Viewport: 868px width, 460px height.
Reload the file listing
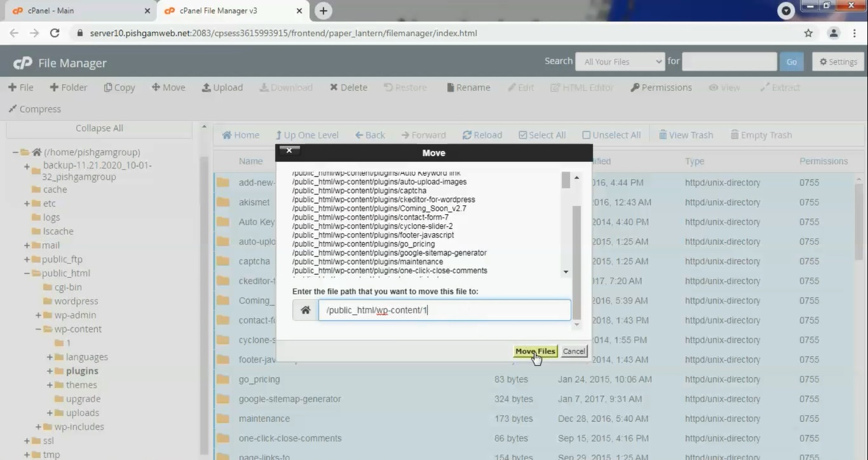[482, 135]
